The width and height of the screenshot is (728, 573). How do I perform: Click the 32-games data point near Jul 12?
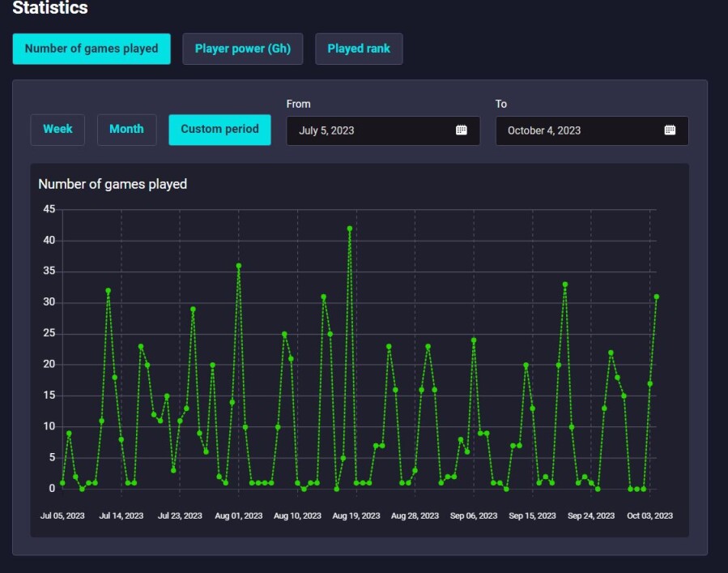[109, 291]
